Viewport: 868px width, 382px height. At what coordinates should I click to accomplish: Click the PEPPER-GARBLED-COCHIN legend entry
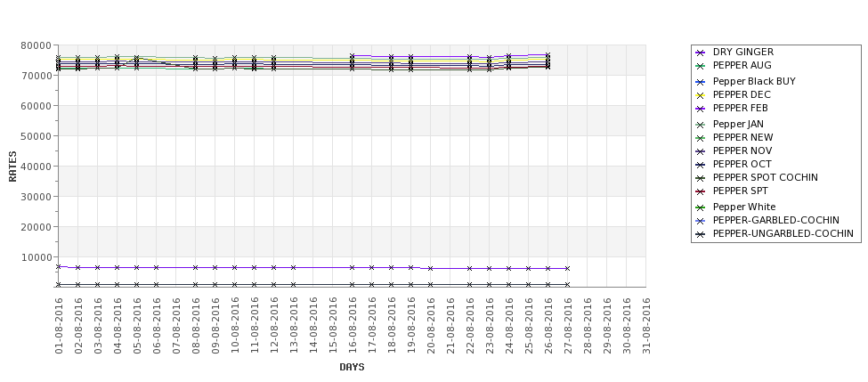point(767,220)
